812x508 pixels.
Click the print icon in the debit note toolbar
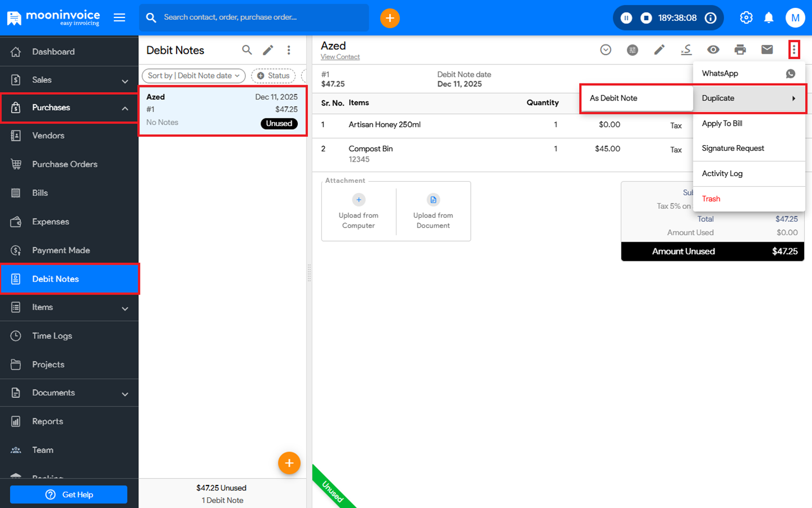coord(740,50)
